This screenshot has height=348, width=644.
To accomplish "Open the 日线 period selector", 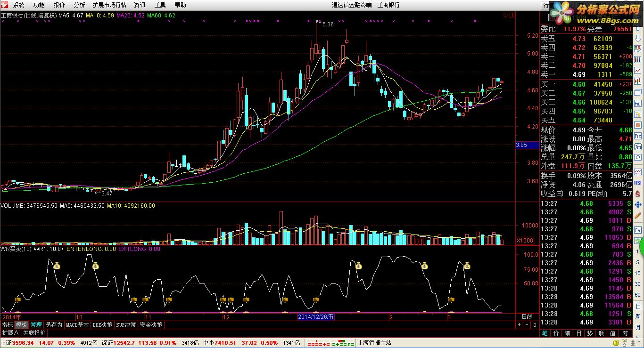I will click(x=527, y=316).
